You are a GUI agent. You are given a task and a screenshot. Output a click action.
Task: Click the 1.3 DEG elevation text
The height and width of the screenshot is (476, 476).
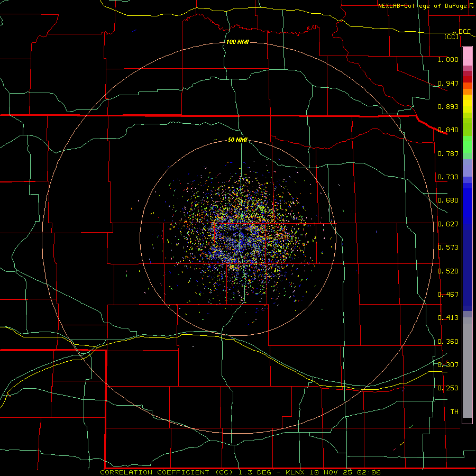(255, 472)
